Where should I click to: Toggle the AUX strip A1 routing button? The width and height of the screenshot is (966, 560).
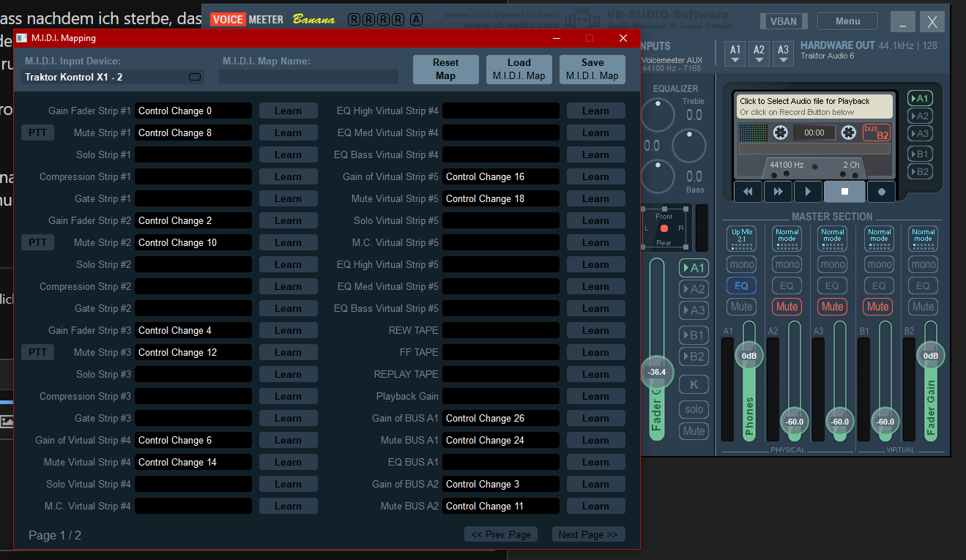click(694, 268)
